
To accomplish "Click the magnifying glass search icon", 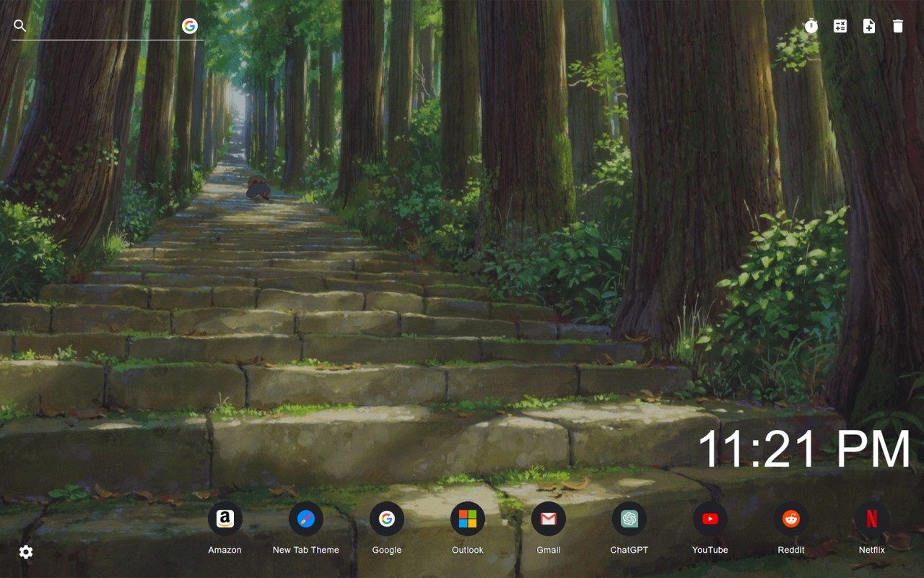I will click(x=20, y=26).
